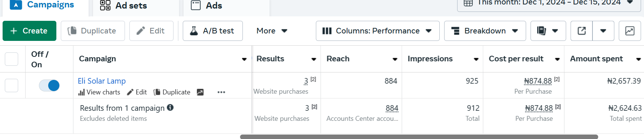Click the export/share table data icon
Screen dimensions: 644x139
pyautogui.click(x=582, y=31)
